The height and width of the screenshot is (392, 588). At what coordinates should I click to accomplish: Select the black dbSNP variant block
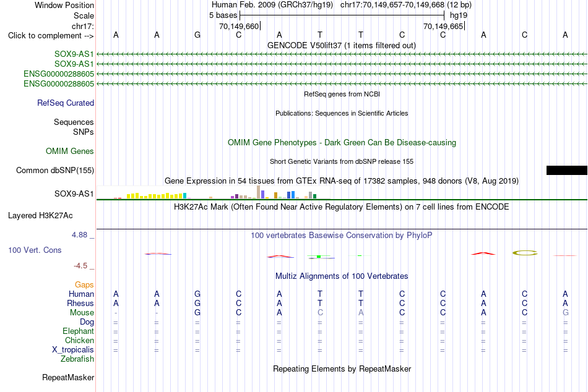point(566,171)
